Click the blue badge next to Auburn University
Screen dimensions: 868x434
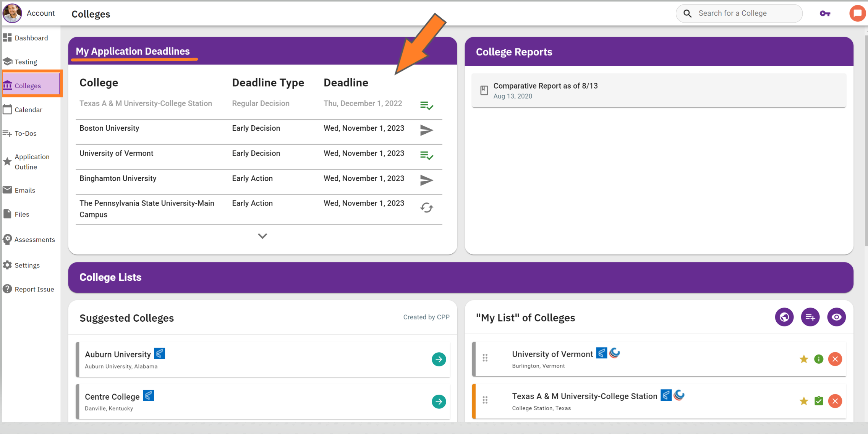pos(159,353)
